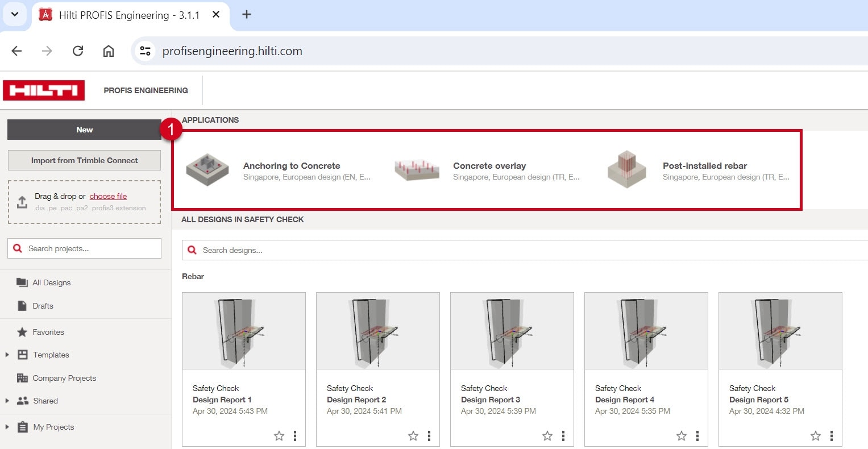
Task: Click the choose file link
Action: point(108,196)
